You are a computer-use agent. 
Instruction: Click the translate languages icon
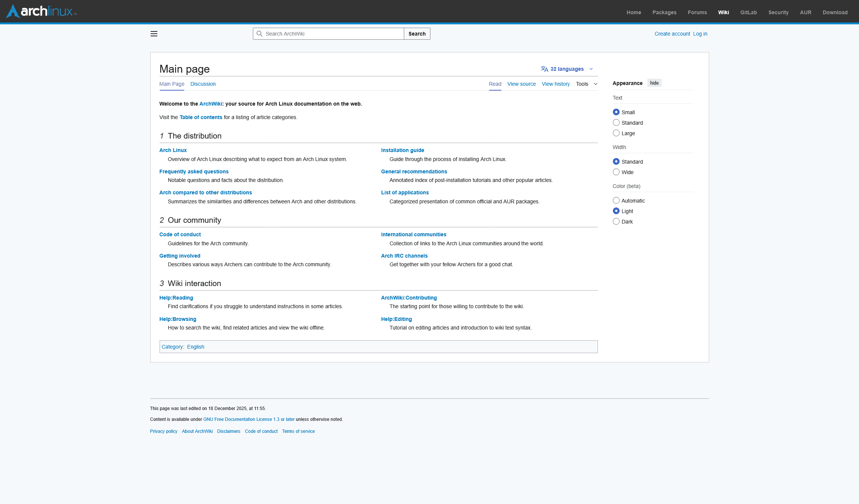[x=544, y=69]
